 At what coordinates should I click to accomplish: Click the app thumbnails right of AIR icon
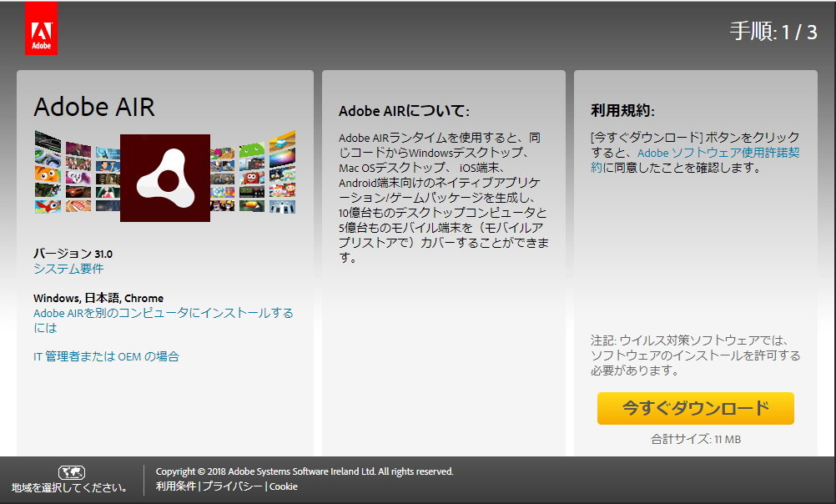coord(253,172)
